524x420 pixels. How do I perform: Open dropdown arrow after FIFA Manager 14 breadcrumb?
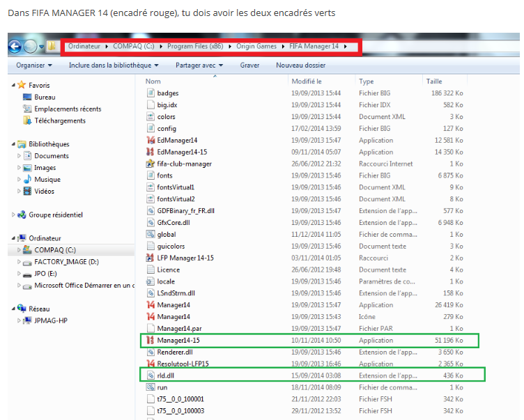coord(345,47)
